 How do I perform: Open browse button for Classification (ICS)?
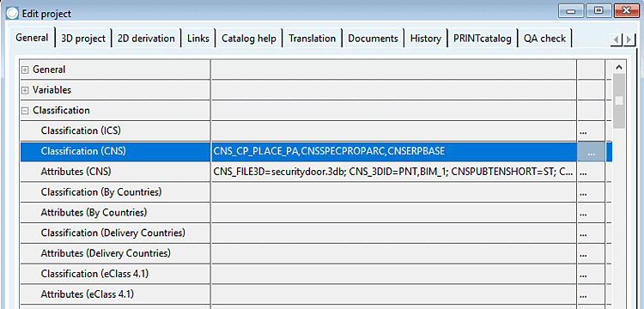coord(591,131)
